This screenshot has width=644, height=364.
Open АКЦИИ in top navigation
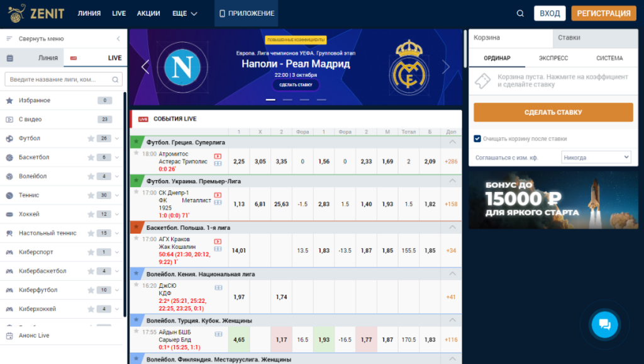[x=148, y=14]
